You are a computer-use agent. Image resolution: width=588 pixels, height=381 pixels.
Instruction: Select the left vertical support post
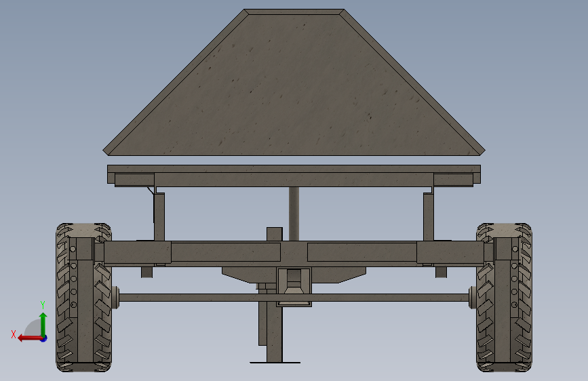159,217
